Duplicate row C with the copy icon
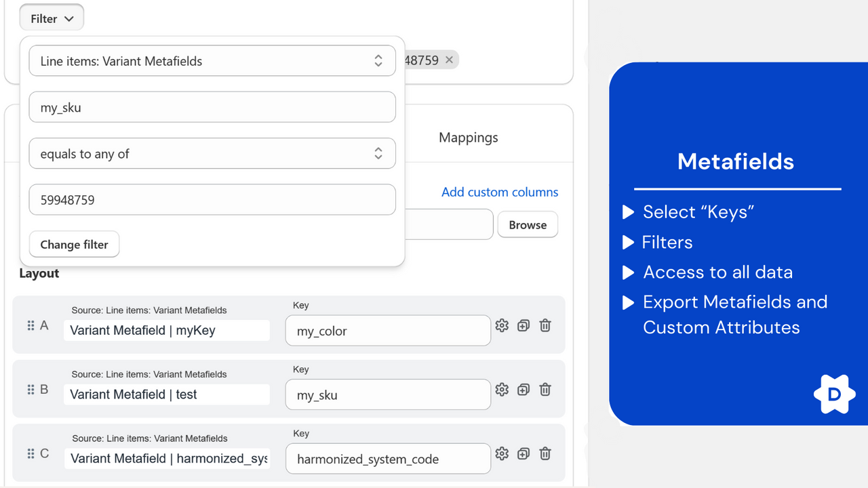868x488 pixels. (524, 453)
